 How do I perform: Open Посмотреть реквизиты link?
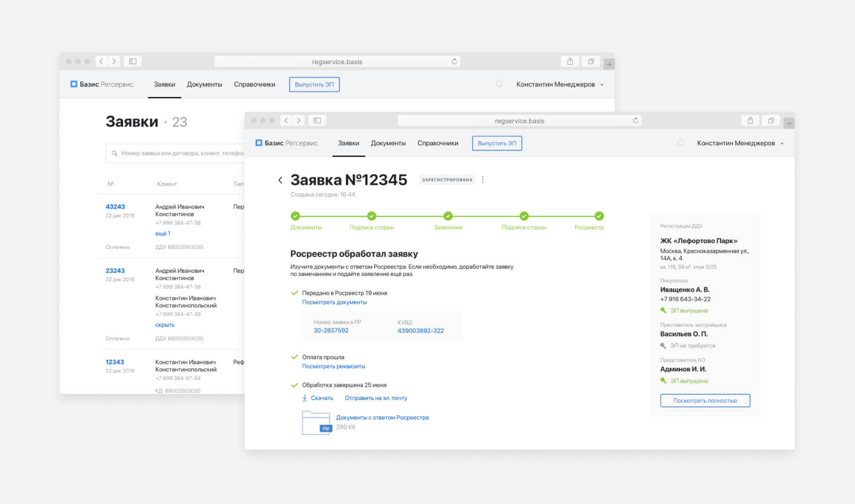334,366
